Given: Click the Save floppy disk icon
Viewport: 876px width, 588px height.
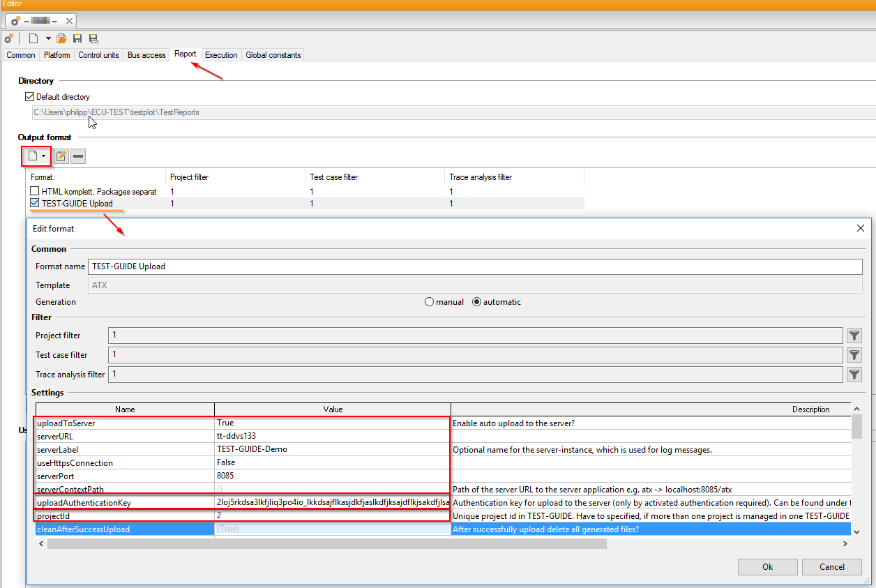Looking at the screenshot, I should (77, 38).
